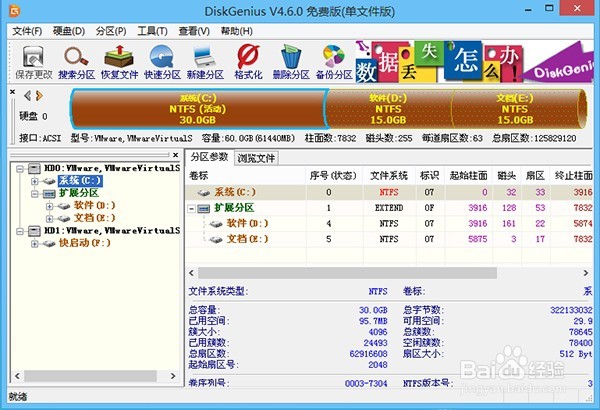Screen dimensions: 600x410
Task: Open the 分区(P) menu
Action: click(111, 31)
